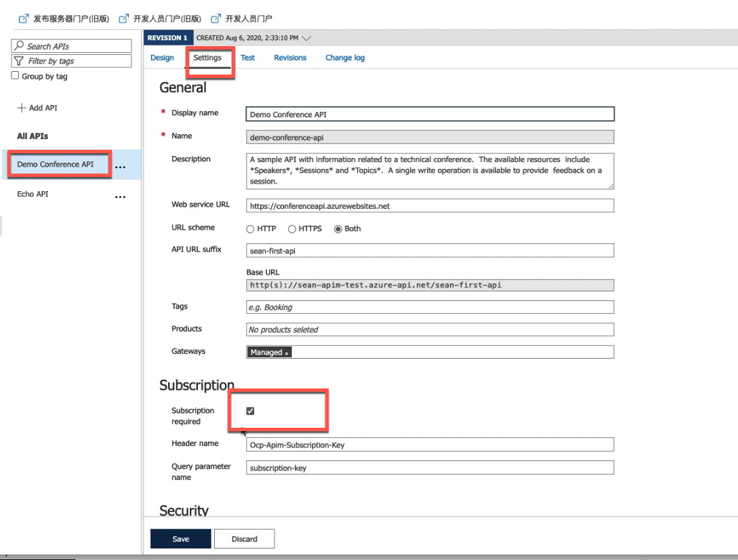This screenshot has height=560, width=738.
Task: Toggle the Group by tag checkbox
Action: click(15, 75)
